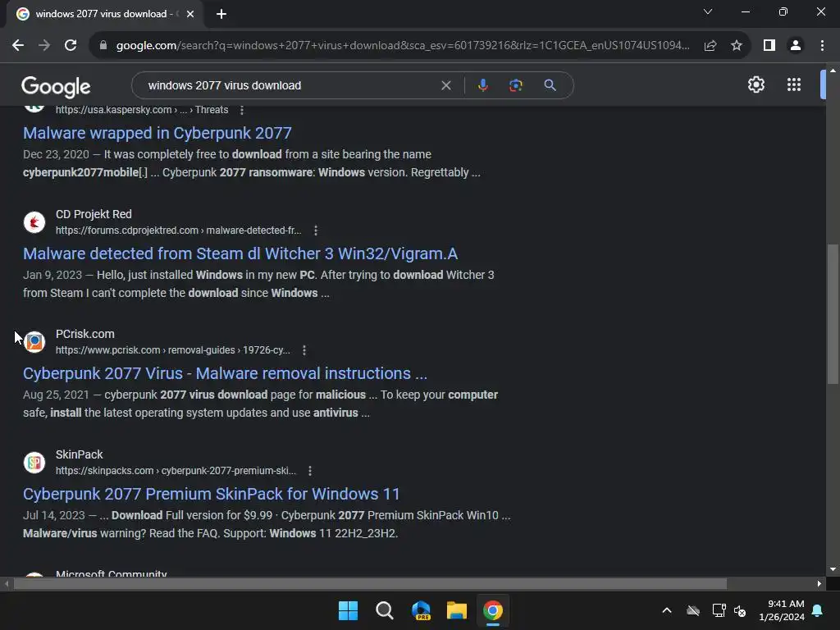840x630 pixels.
Task: Open the Chrome side panel
Action: (769, 46)
